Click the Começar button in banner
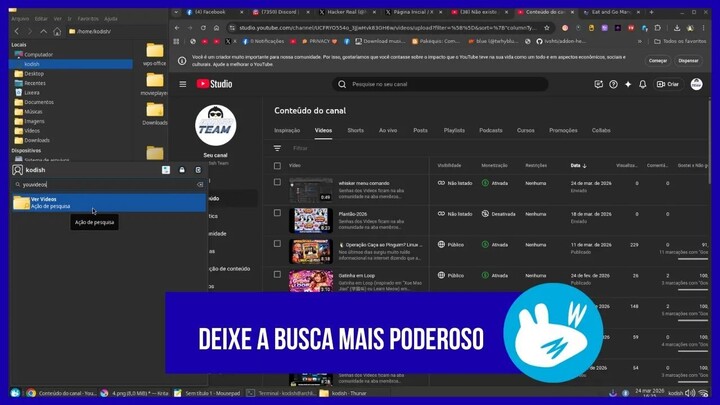Image resolution: width=720 pixels, height=405 pixels. [658, 61]
